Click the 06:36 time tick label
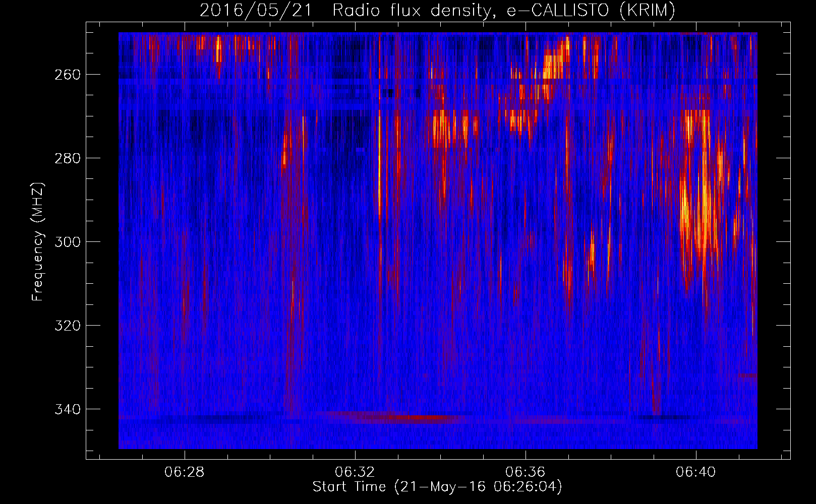Viewport: 816px width, 504px height. click(x=526, y=472)
